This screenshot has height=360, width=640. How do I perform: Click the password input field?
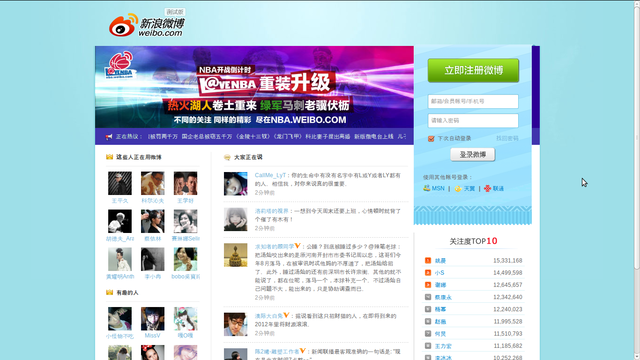[473, 120]
